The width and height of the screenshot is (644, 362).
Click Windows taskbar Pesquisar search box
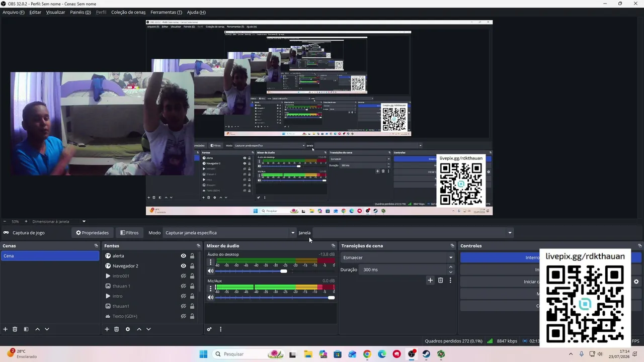pos(249,354)
